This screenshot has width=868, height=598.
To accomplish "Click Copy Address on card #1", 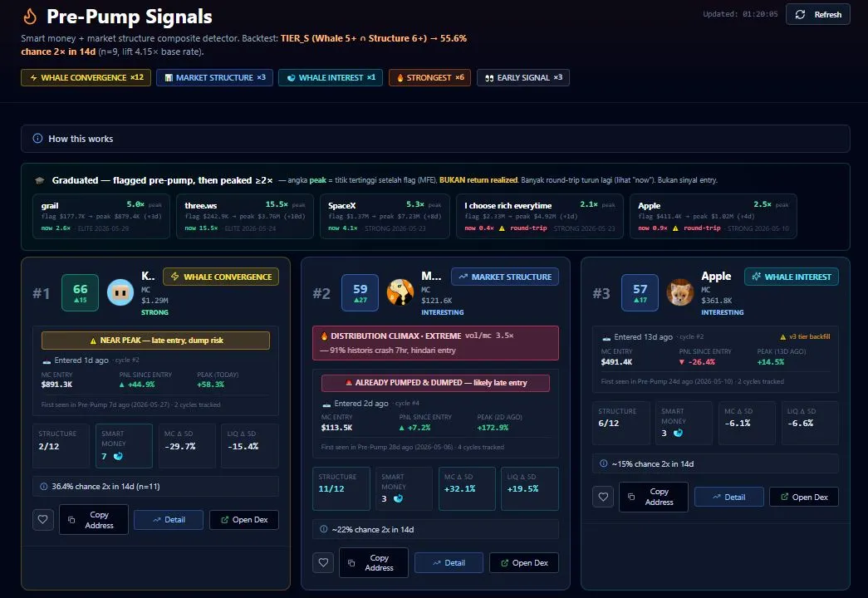I will tap(94, 519).
